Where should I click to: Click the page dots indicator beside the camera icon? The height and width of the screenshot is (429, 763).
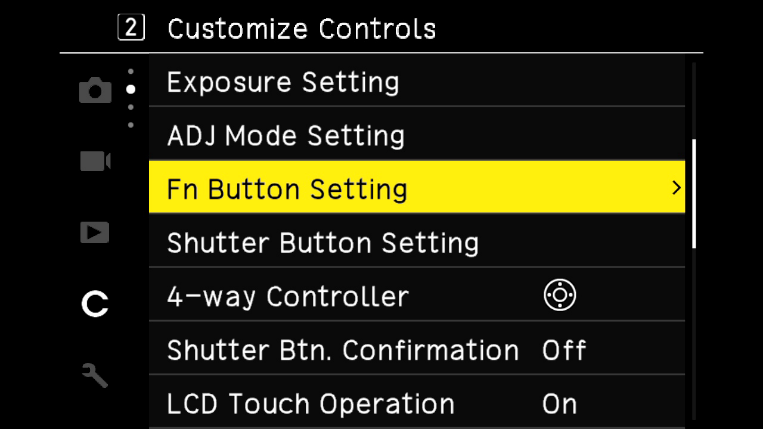pos(130,98)
